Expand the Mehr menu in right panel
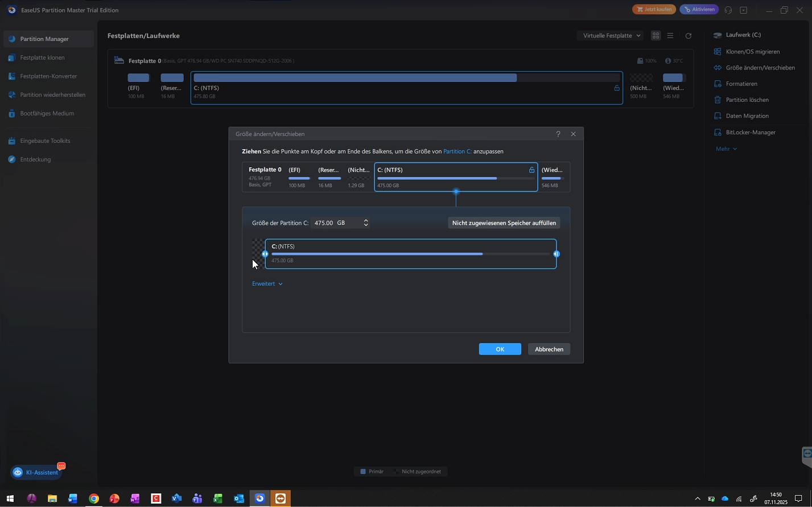Image resolution: width=812 pixels, height=507 pixels. [x=726, y=149]
